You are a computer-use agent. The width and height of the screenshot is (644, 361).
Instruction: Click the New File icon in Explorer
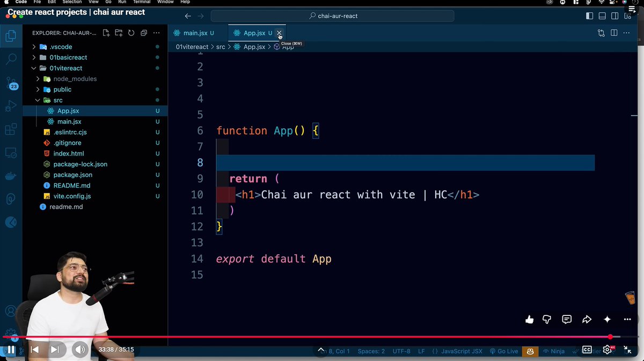(x=106, y=33)
